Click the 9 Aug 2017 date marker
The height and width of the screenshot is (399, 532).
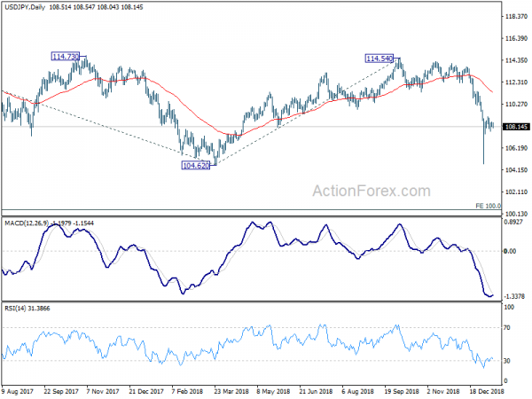18,392
